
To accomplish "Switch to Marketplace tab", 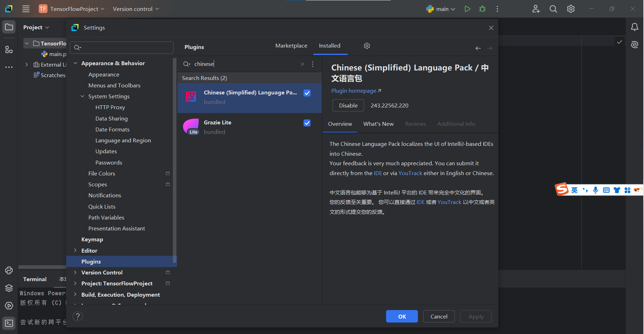I will [x=291, y=46].
